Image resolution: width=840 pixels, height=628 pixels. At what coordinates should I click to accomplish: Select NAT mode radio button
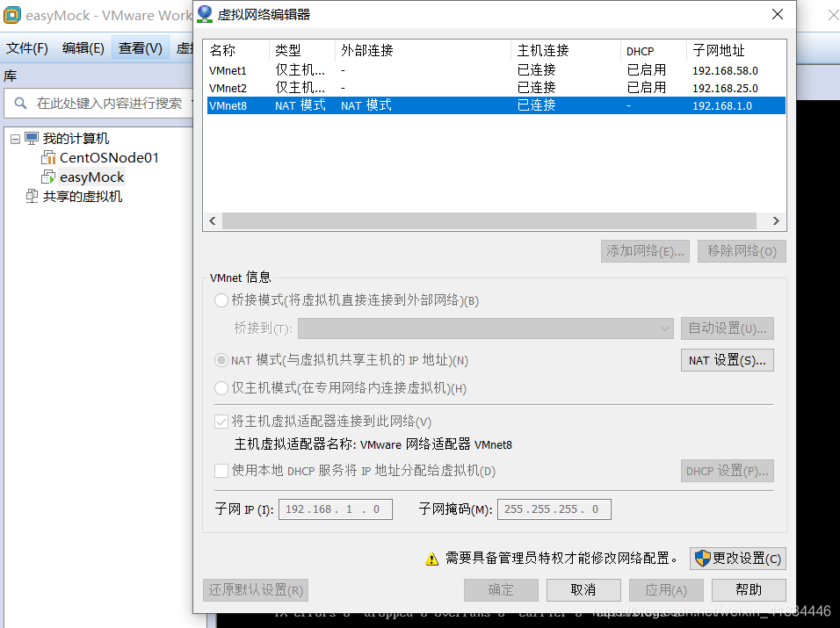click(221, 360)
